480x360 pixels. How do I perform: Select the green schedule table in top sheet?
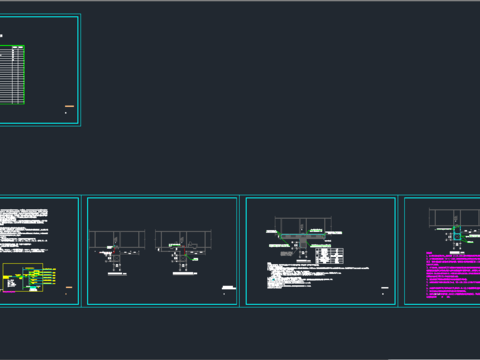pyautogui.click(x=12, y=75)
